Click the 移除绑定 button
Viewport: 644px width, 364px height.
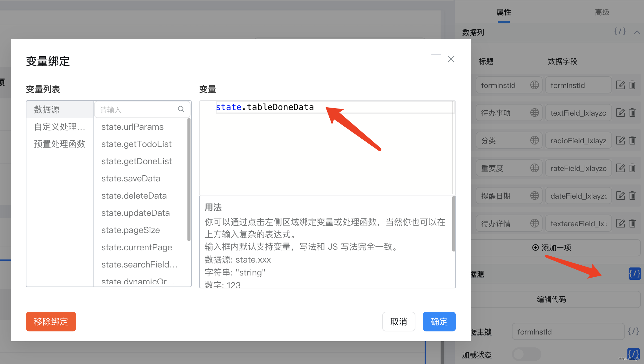51,322
